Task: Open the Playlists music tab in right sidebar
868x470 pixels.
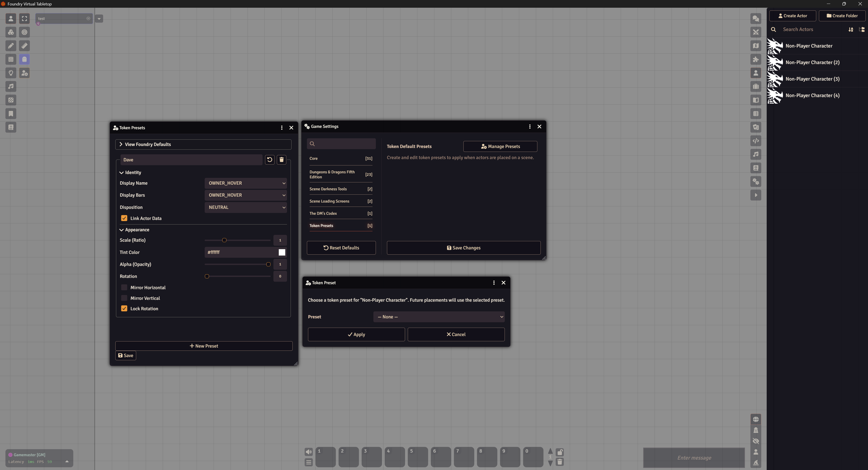Action: (756, 154)
